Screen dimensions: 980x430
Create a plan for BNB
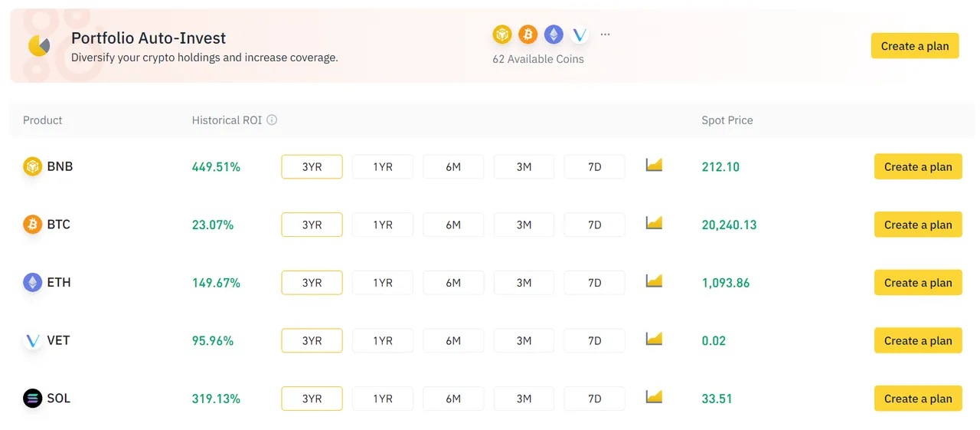[918, 166]
